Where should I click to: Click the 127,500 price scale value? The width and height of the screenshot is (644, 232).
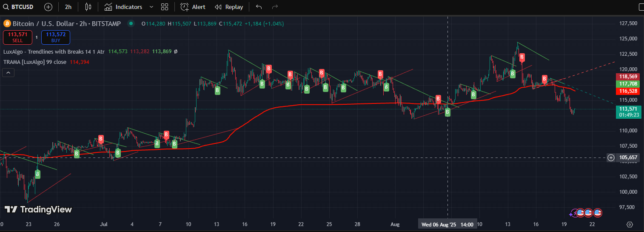point(629,23)
